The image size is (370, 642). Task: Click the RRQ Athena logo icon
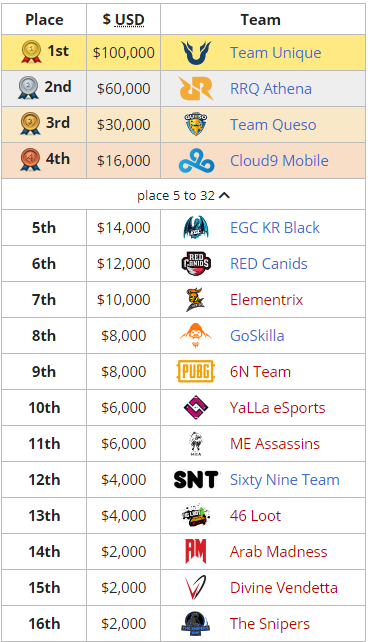pos(196,88)
